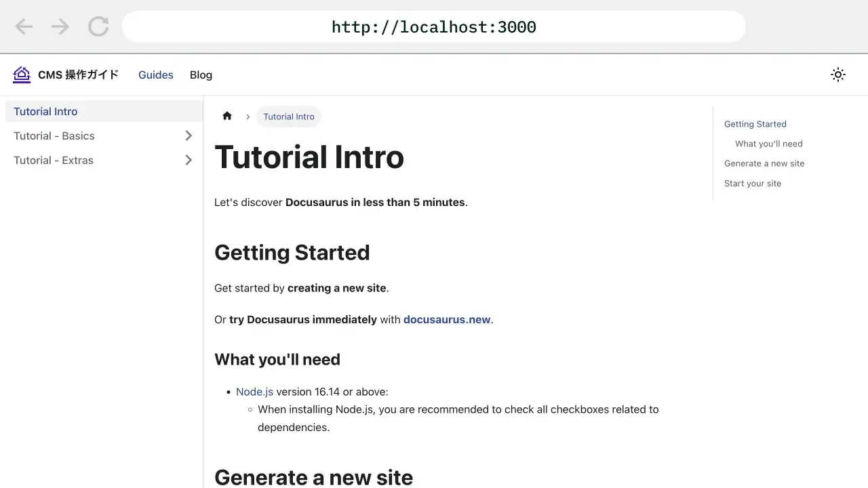Follow the docusaurus.new link
The height and width of the screenshot is (488, 868).
pyautogui.click(x=446, y=319)
